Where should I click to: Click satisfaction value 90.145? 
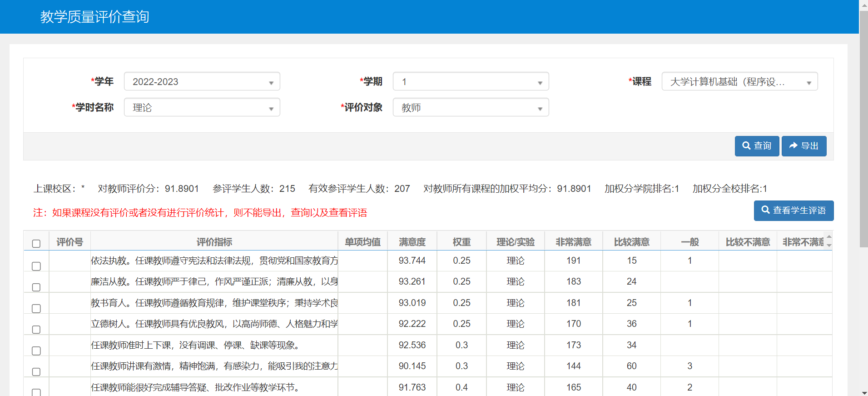tap(412, 366)
